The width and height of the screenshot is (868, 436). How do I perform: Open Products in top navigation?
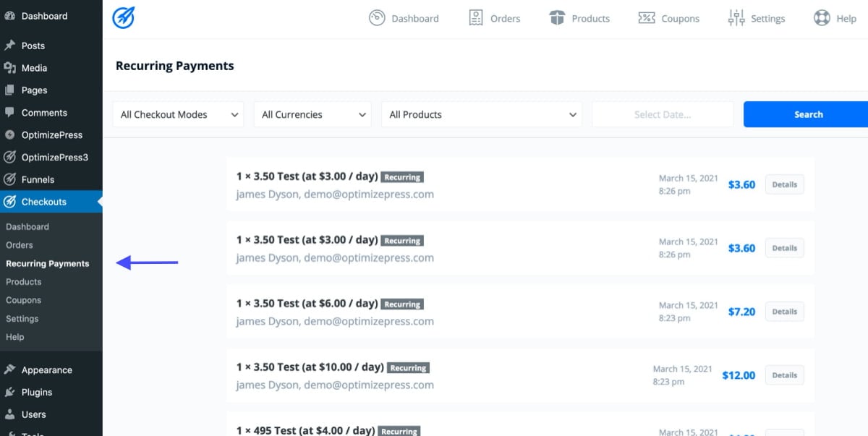click(579, 18)
